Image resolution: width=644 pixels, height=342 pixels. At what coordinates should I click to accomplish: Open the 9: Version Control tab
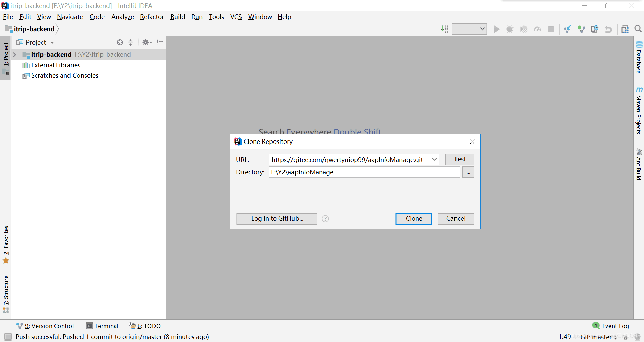[x=45, y=326]
